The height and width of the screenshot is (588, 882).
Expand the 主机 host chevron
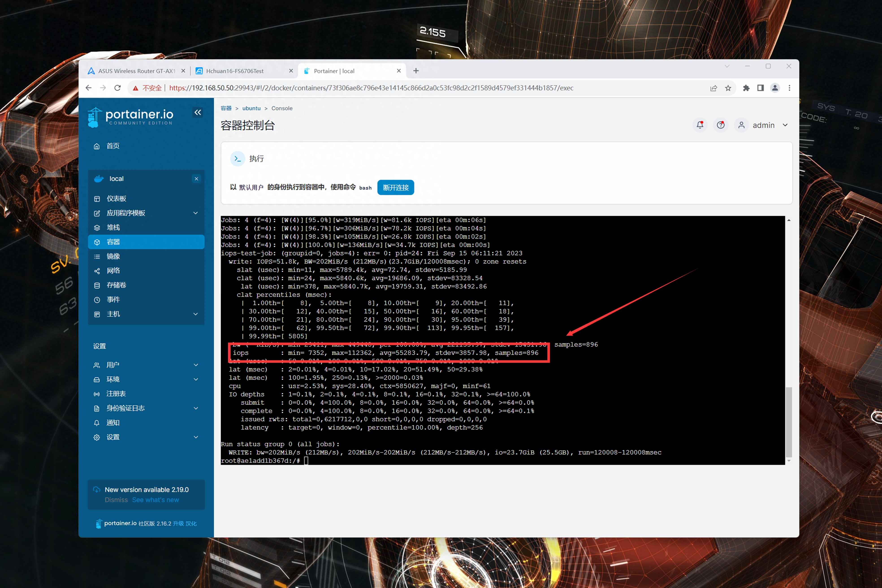(x=195, y=314)
